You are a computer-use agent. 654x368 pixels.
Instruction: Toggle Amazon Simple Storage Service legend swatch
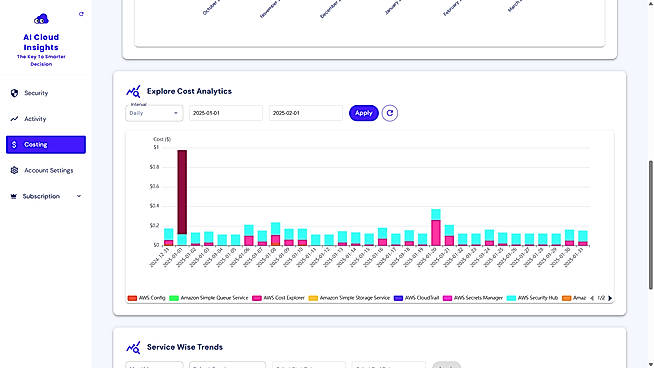pyautogui.click(x=313, y=298)
